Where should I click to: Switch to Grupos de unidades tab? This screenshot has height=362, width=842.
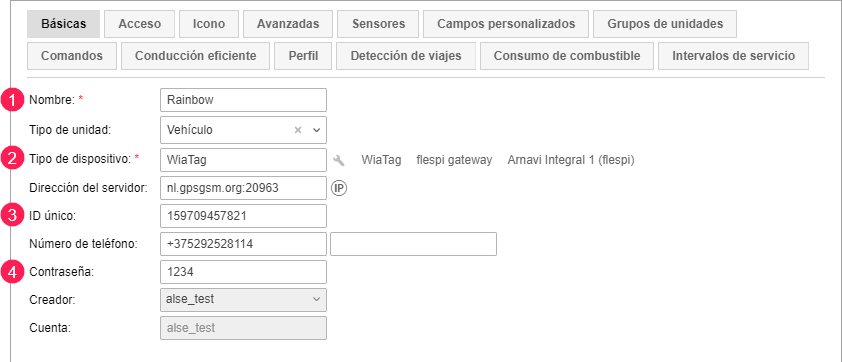[665, 24]
